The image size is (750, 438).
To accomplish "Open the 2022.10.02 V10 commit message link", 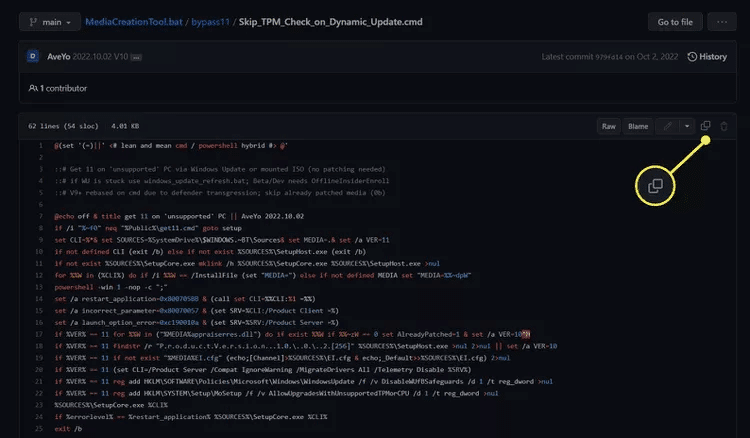I will (100, 56).
